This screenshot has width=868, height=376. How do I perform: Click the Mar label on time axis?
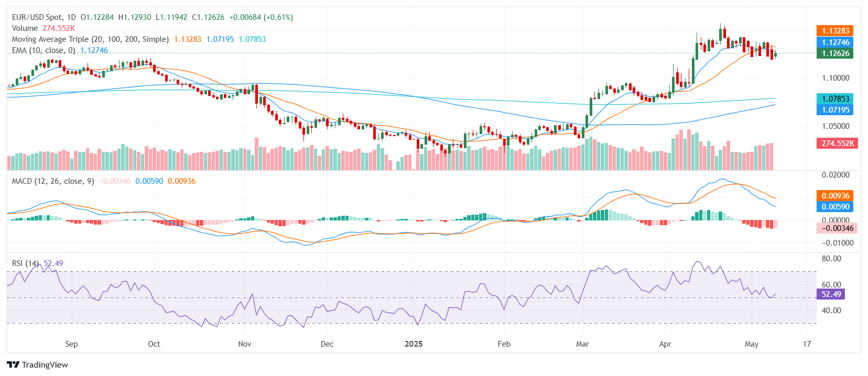coord(582,344)
